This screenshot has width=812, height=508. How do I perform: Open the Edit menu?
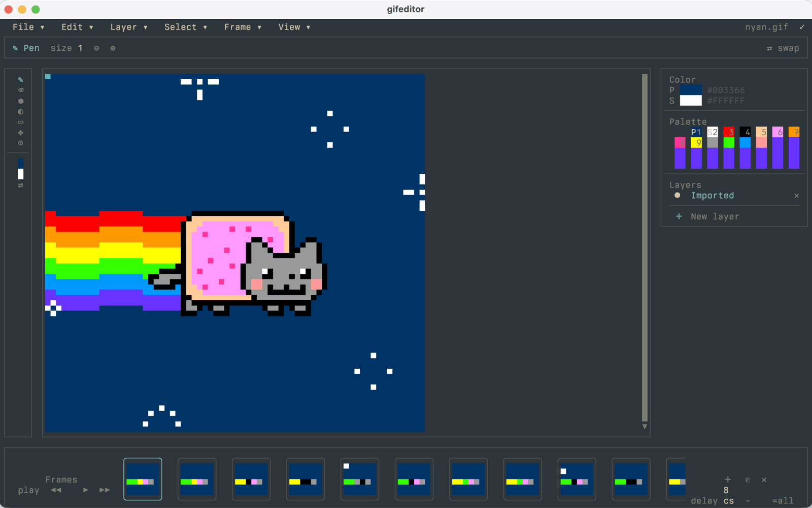(77, 27)
